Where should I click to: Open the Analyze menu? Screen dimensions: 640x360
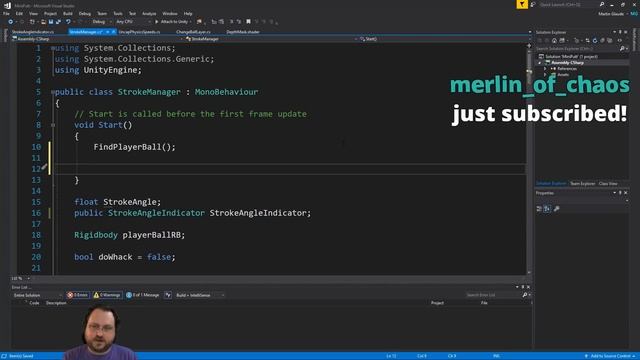point(149,13)
